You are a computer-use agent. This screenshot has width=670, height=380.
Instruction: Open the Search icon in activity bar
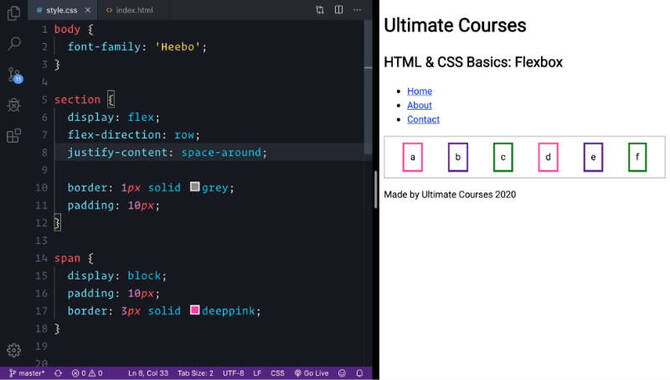coord(14,43)
